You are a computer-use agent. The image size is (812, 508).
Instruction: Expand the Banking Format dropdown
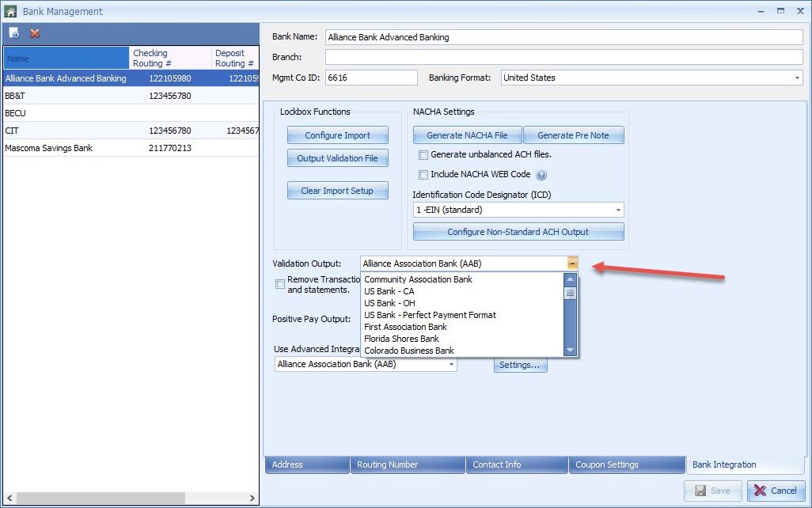(796, 78)
